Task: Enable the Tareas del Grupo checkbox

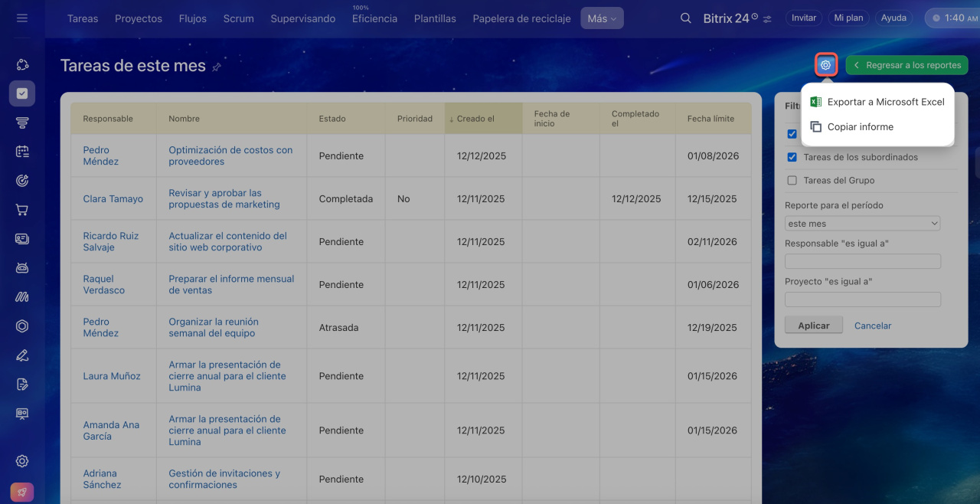Action: (792, 181)
